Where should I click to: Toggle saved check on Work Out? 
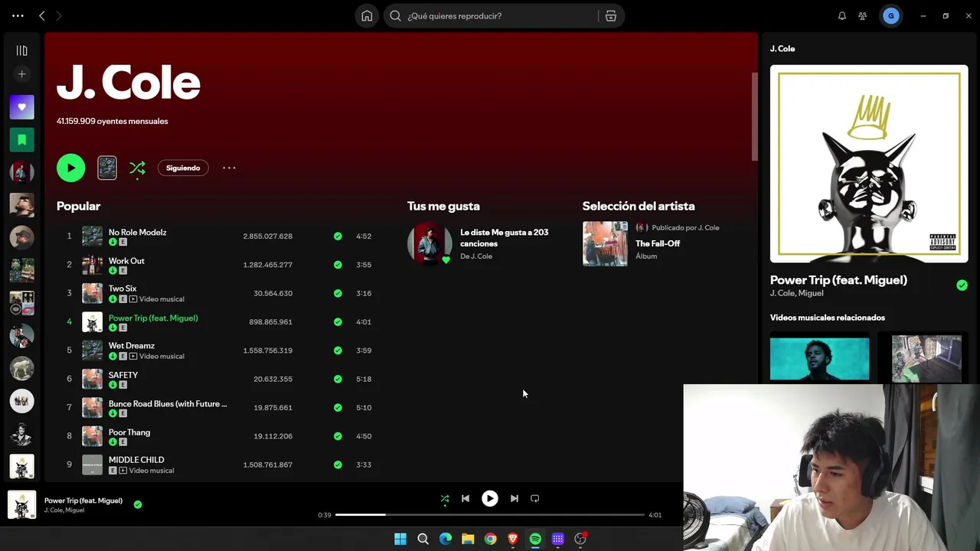pos(338,265)
